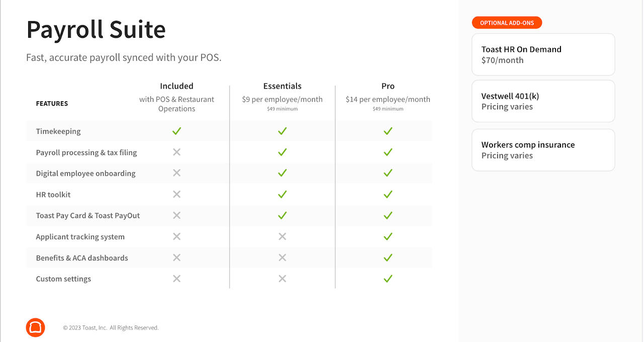Select the Vestwell 401(k) add-on card
Image resolution: width=644 pixels, height=342 pixels.
(543, 101)
